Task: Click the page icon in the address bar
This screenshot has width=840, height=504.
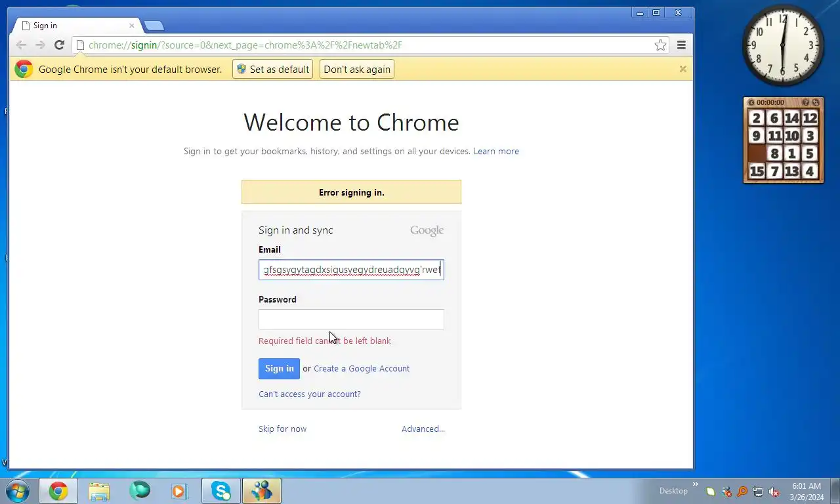Action: 80,45
